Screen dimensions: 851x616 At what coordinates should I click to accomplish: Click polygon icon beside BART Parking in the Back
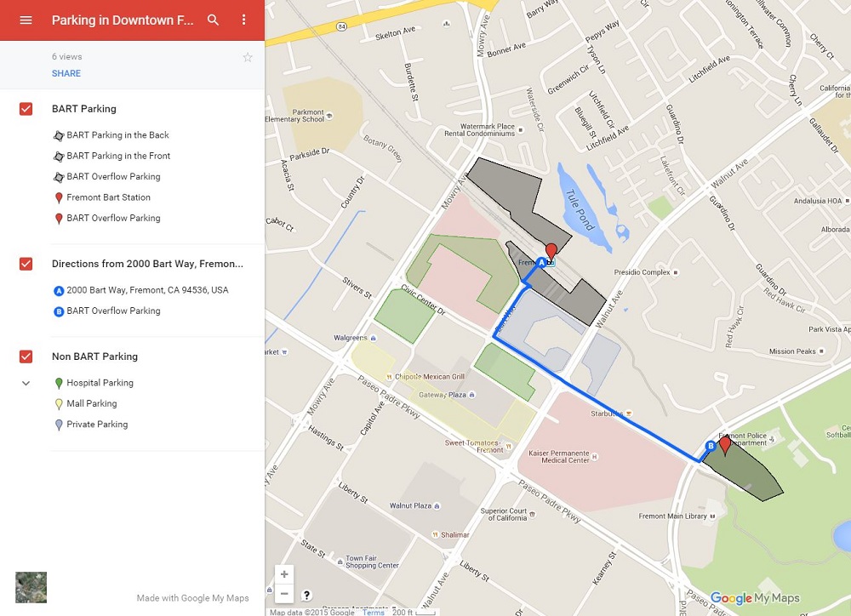pos(59,135)
